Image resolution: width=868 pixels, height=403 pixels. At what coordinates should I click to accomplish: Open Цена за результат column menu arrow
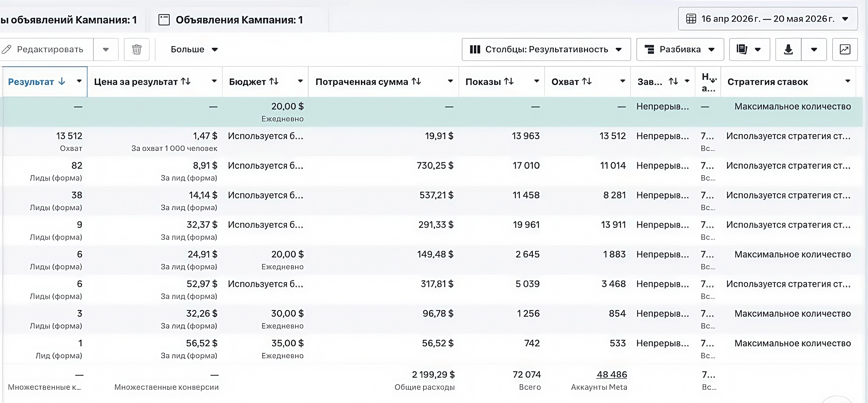(214, 81)
